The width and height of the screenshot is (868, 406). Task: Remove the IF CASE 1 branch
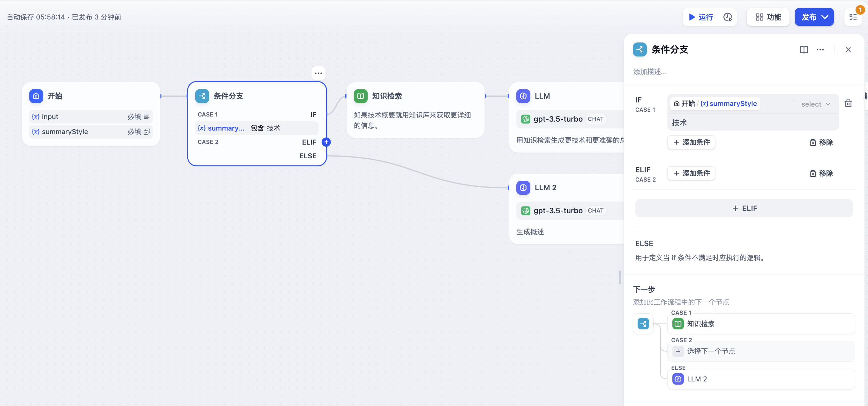point(821,143)
